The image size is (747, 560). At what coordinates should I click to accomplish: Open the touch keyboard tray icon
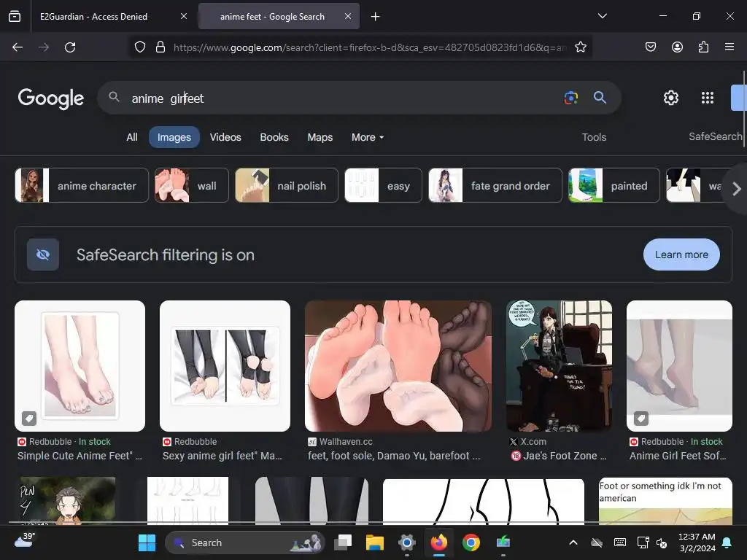(620, 542)
